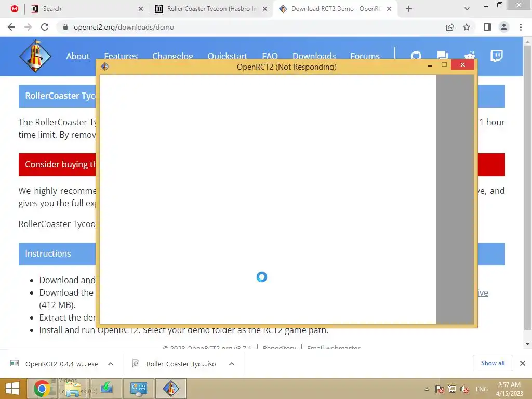The image size is (532, 399).
Task: Toggle Chrome side panel icon
Action: click(x=487, y=27)
